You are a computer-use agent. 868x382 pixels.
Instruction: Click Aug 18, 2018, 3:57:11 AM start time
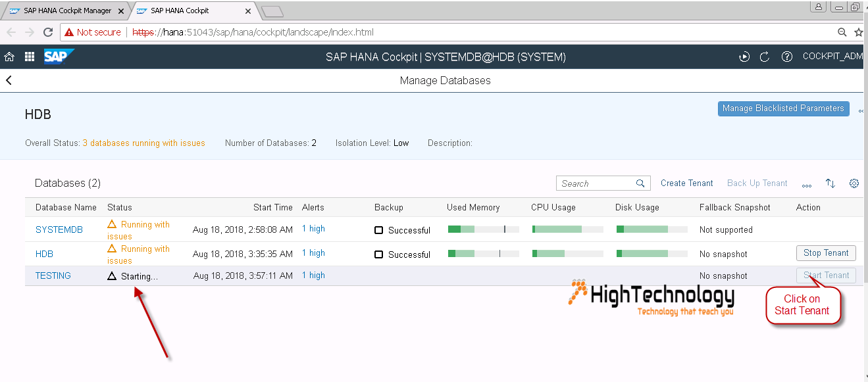point(243,275)
